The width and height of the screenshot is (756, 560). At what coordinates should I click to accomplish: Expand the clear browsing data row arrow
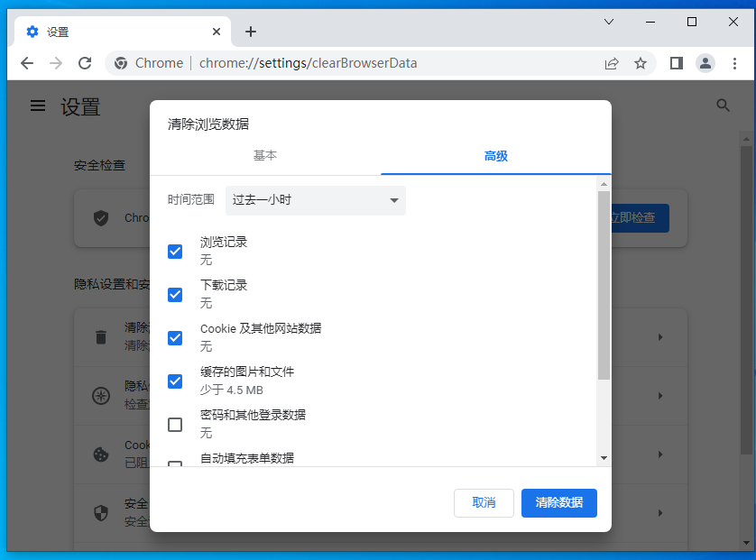tap(660, 337)
